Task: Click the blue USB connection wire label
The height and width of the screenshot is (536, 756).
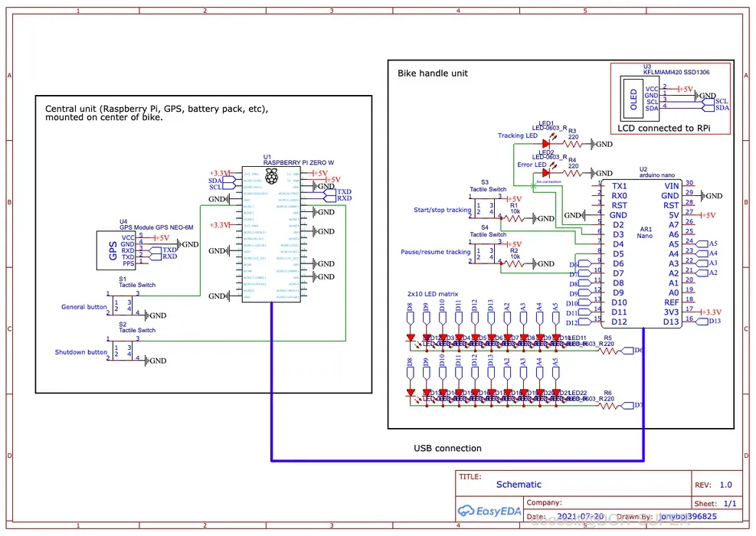Action: (447, 448)
